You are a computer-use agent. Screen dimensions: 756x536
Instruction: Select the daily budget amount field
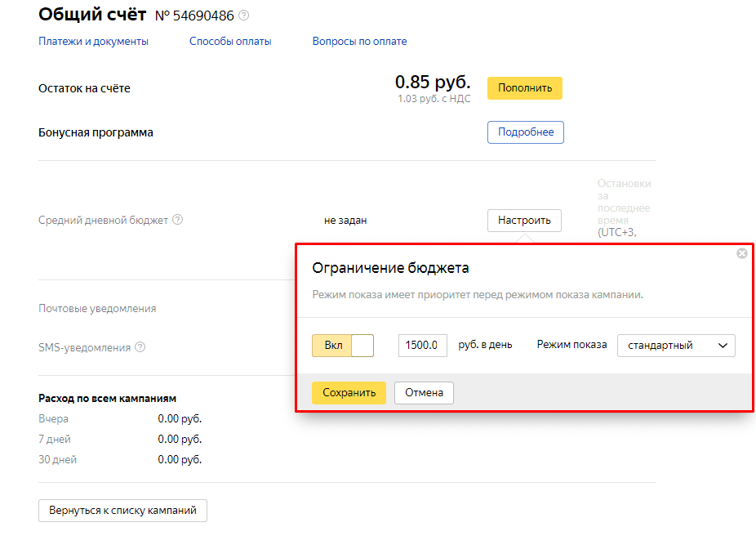pyautogui.click(x=422, y=345)
